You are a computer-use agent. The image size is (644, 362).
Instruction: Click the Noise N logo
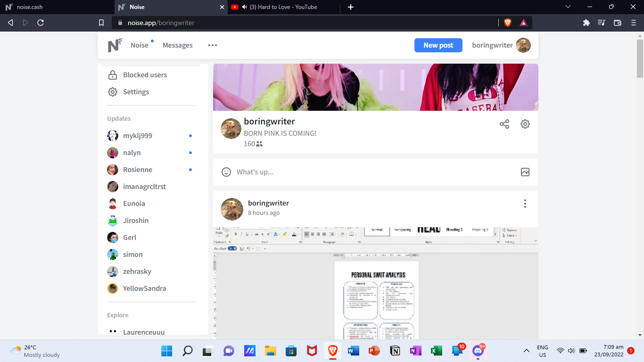(x=115, y=45)
